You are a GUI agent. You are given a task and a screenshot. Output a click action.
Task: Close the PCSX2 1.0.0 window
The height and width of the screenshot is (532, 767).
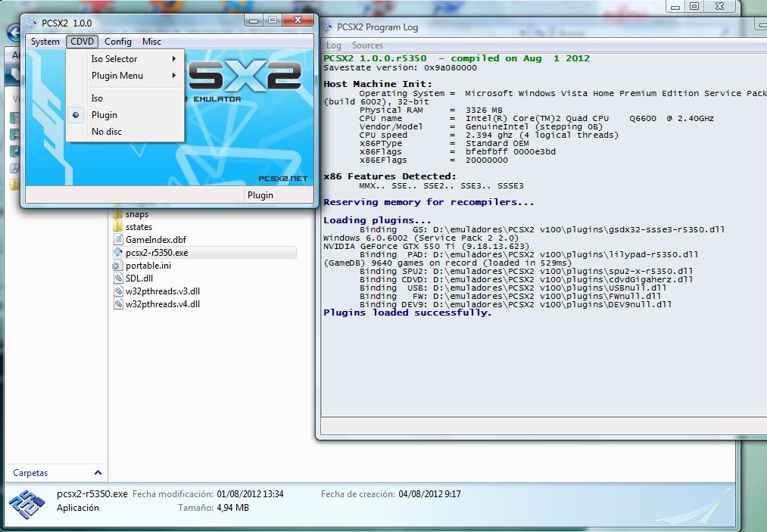coord(298,20)
